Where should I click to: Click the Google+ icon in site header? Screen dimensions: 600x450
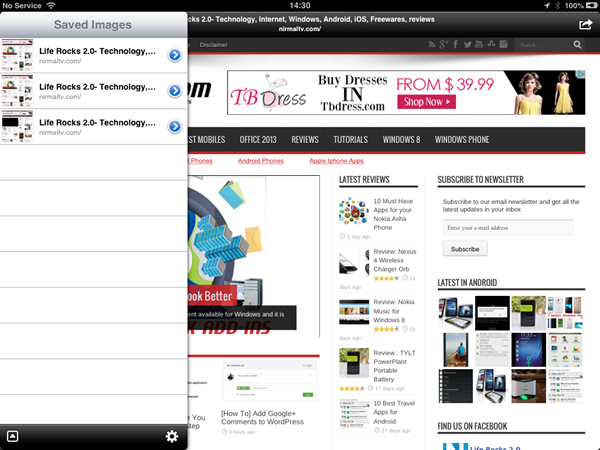tap(443, 44)
